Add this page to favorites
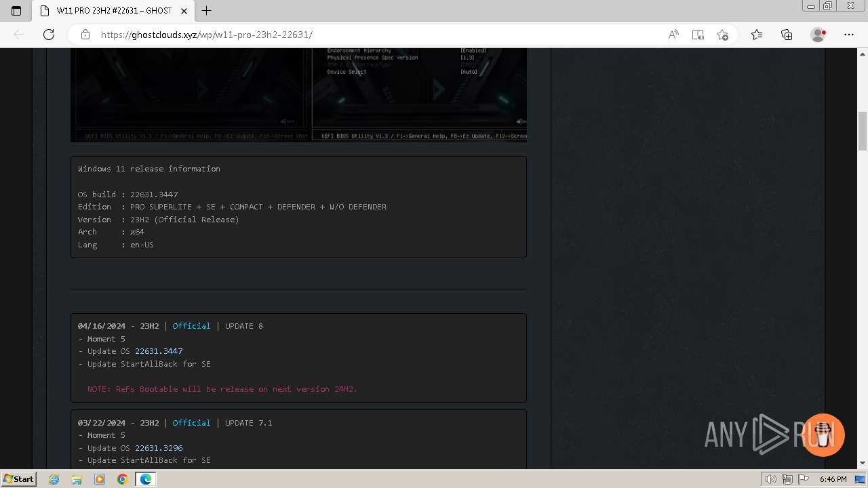Screen dimensions: 868x488 [722, 35]
